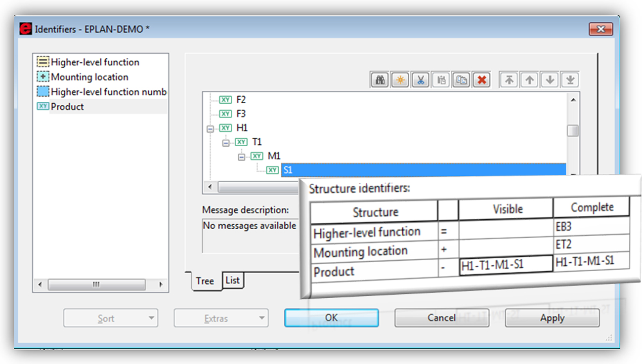Open the Sort dropdown button
642x364 pixels.
tap(110, 319)
